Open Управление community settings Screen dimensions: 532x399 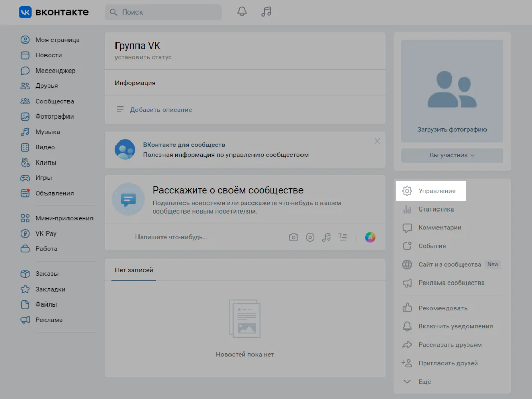[x=436, y=191]
